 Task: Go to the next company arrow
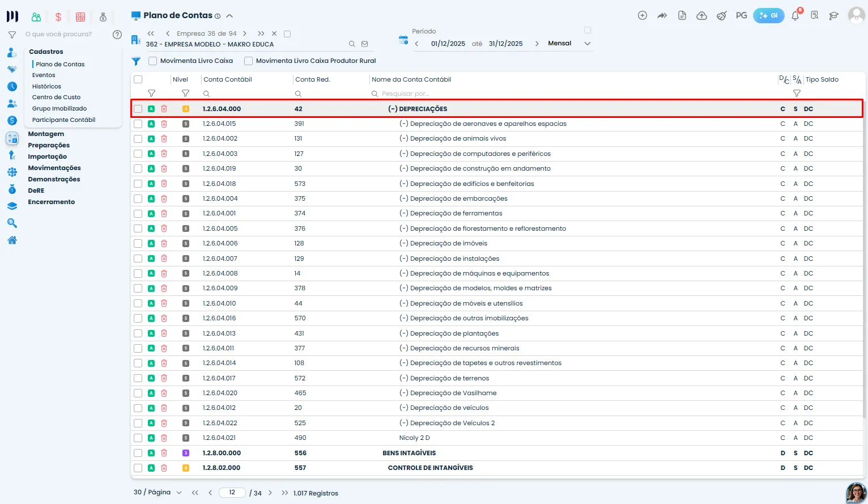coord(245,33)
